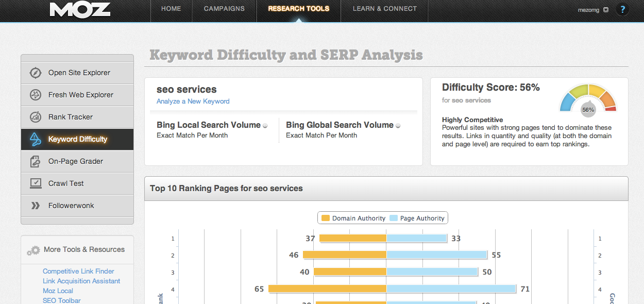
Task: Click info icon beside Bing Local Search Volume
Action: [265, 126]
